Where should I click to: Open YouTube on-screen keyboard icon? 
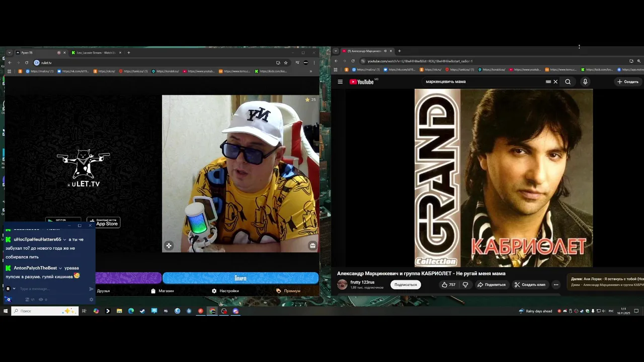point(548,82)
